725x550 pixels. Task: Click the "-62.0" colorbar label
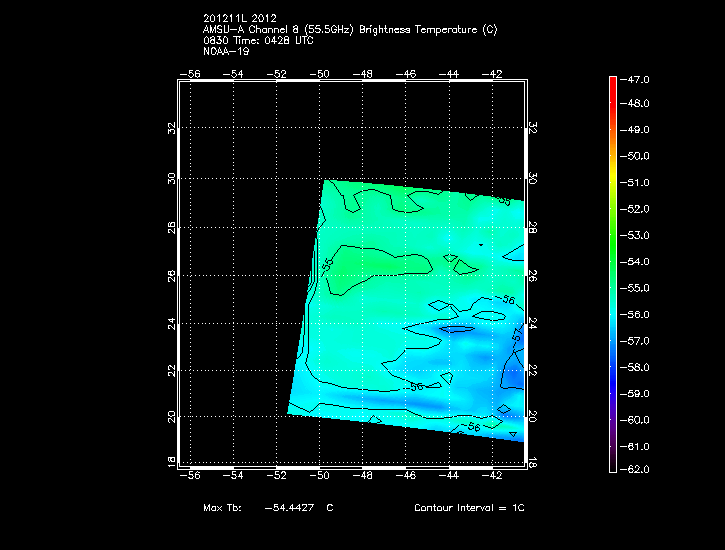(x=638, y=470)
